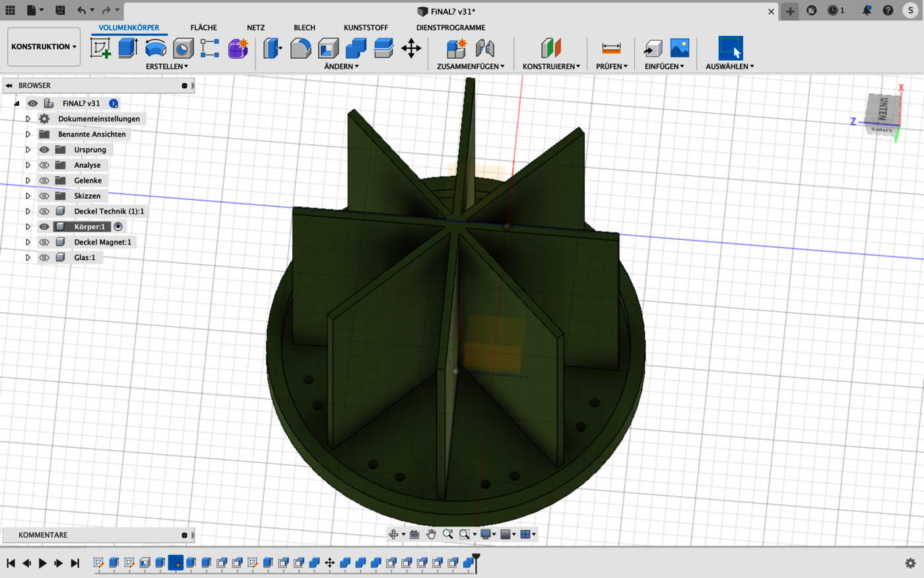Expand the Skizzen folder
924x578 pixels.
tap(28, 196)
